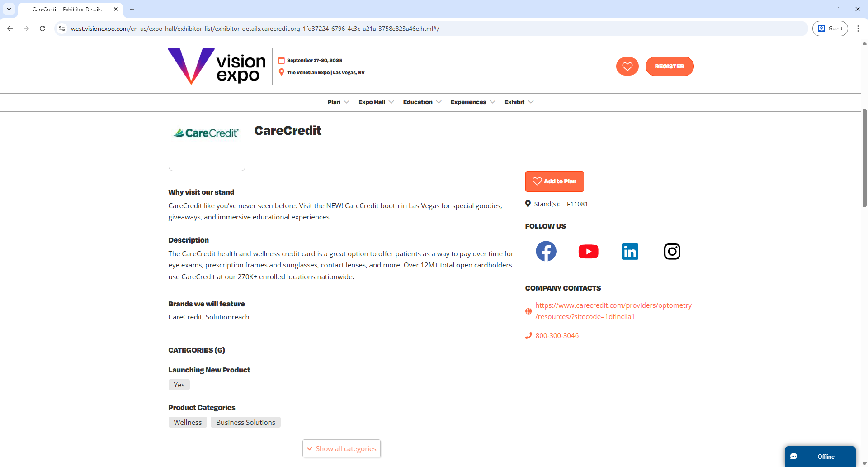Screen dimensions: 868x467
Task: Open the Facebook icon under Follow Us
Action: click(546, 251)
